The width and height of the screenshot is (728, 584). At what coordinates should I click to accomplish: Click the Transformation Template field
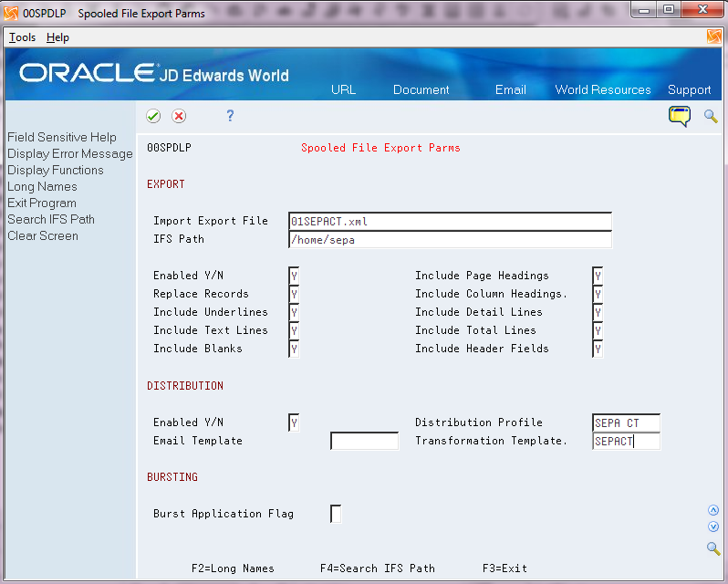click(626, 441)
